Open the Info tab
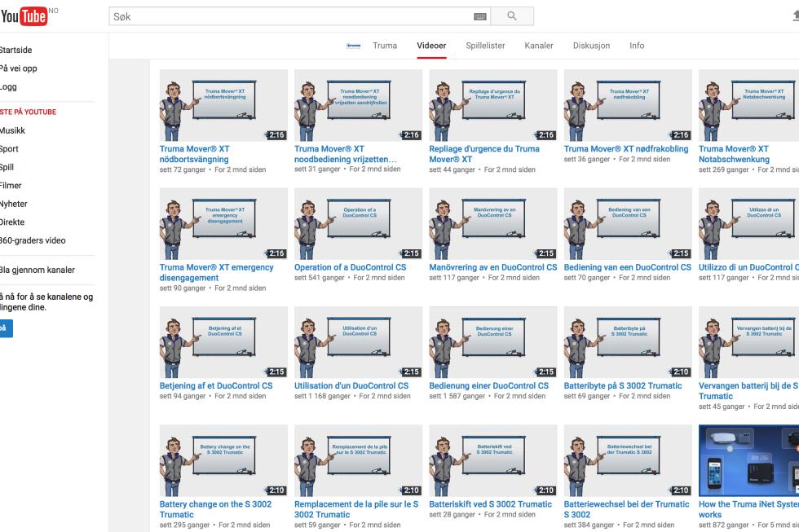 coord(637,46)
